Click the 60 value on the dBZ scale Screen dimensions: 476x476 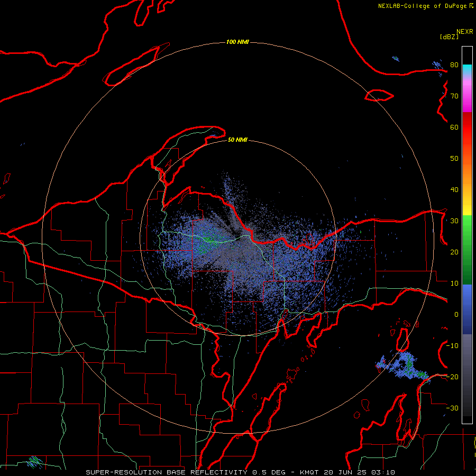coord(454,127)
